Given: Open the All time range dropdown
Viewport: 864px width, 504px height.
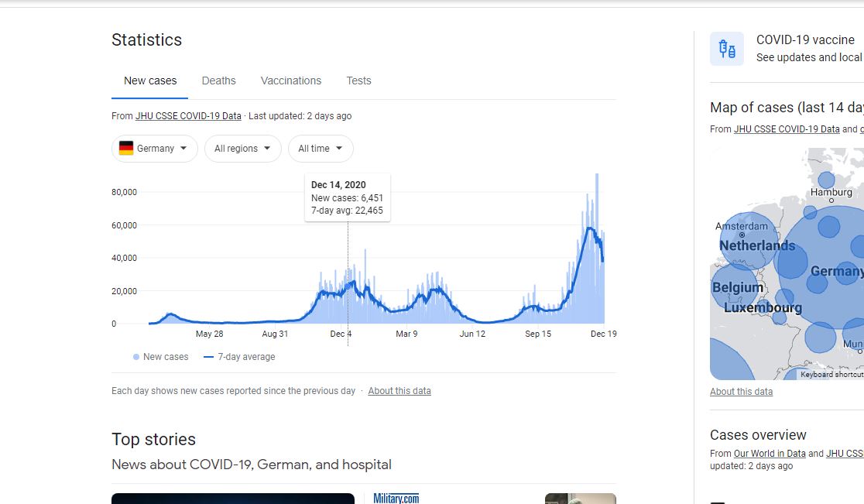Looking at the screenshot, I should [321, 149].
